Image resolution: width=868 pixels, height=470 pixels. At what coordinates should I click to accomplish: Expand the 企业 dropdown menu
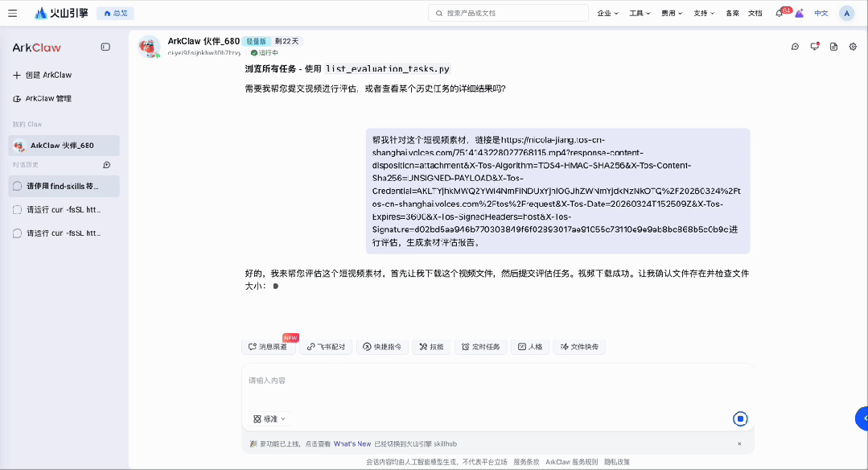pos(607,14)
